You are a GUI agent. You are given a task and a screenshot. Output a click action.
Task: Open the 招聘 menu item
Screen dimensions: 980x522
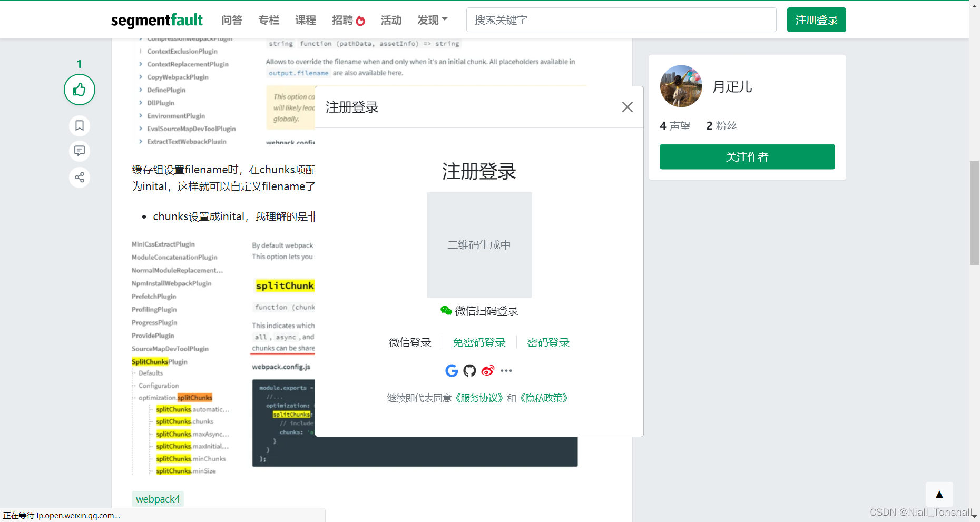tap(348, 20)
